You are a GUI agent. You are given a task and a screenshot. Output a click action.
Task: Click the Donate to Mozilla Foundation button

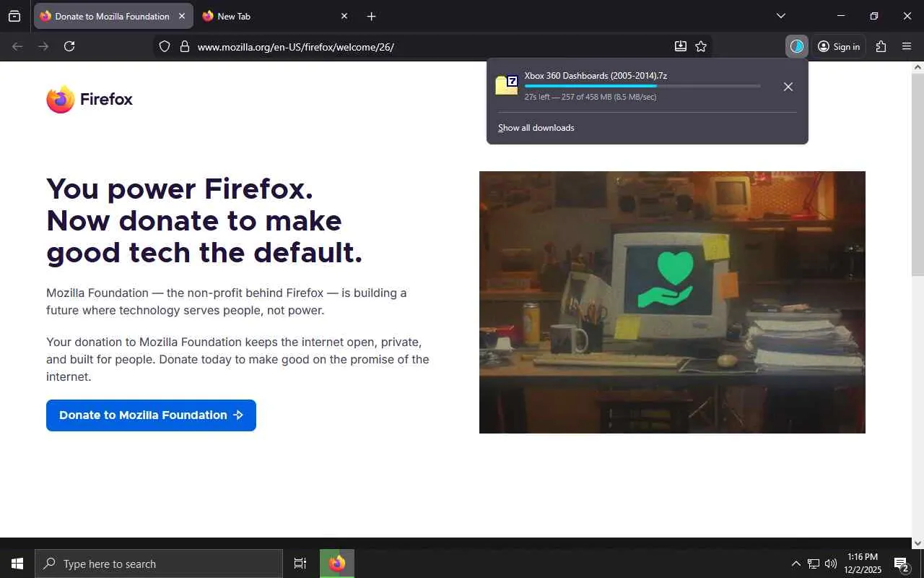tap(151, 415)
